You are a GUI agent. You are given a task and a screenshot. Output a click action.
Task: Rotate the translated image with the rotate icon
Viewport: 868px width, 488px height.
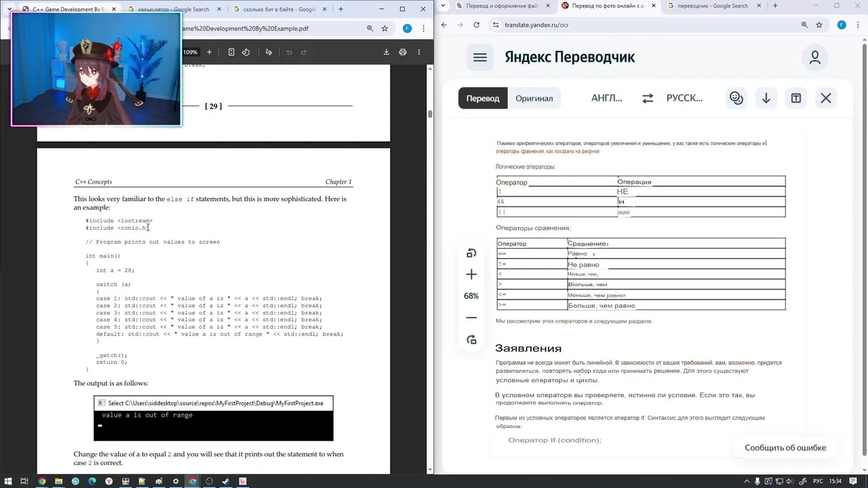click(471, 253)
